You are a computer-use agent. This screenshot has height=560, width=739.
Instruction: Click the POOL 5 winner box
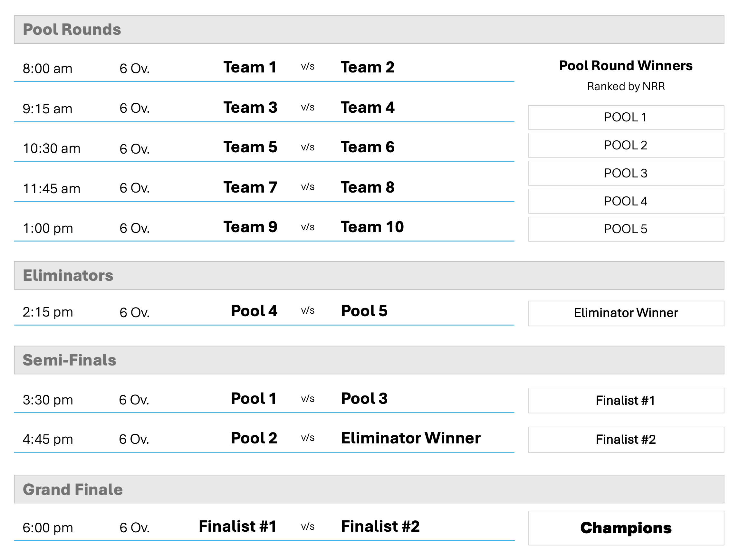pos(626,229)
